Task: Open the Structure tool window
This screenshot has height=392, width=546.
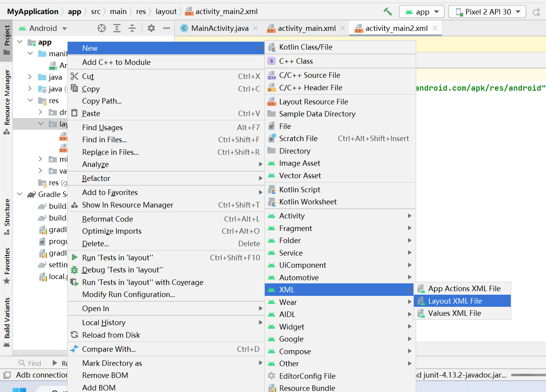Action: [x=7, y=217]
